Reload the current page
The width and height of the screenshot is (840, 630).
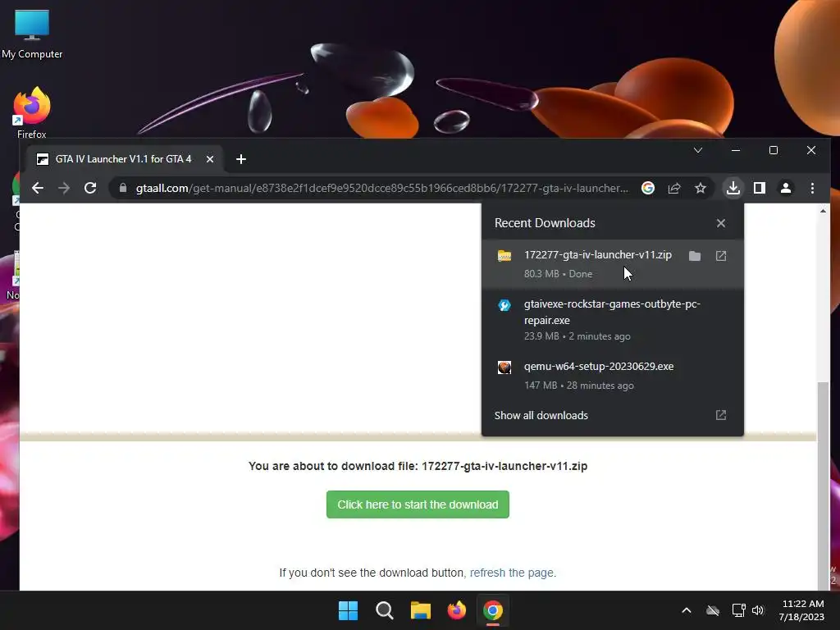[x=90, y=188]
